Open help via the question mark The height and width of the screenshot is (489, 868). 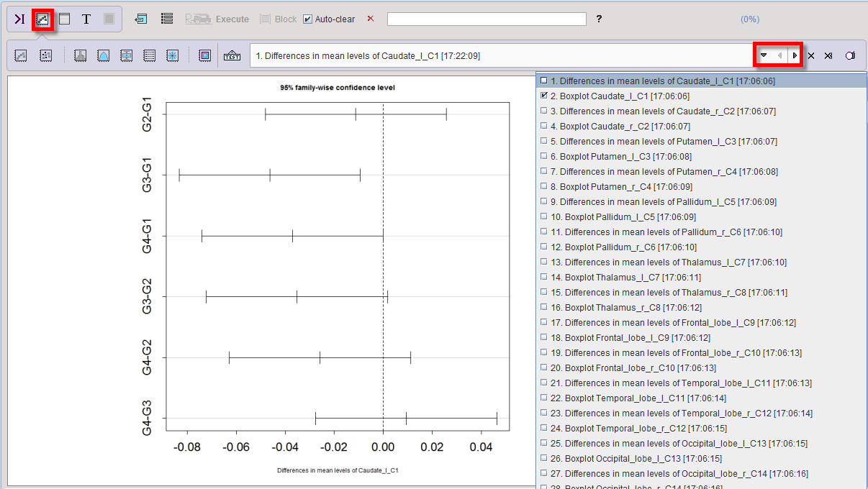tap(599, 19)
